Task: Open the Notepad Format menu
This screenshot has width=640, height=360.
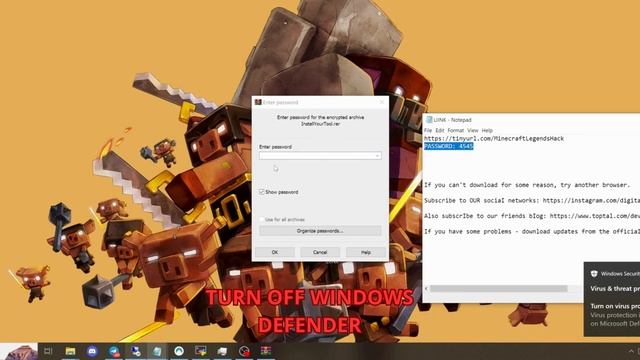Action: point(456,131)
